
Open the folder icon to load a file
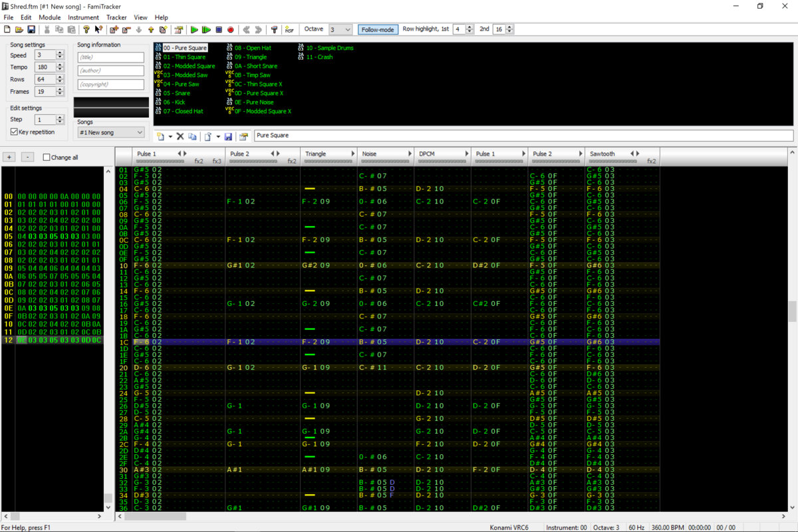tap(19, 30)
